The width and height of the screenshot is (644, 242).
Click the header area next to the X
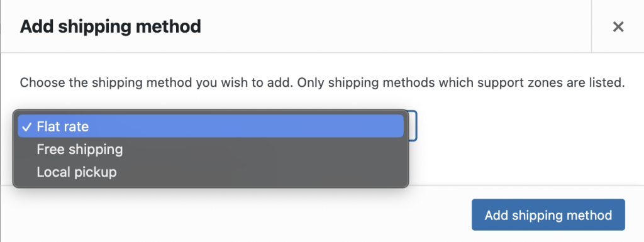[394, 26]
